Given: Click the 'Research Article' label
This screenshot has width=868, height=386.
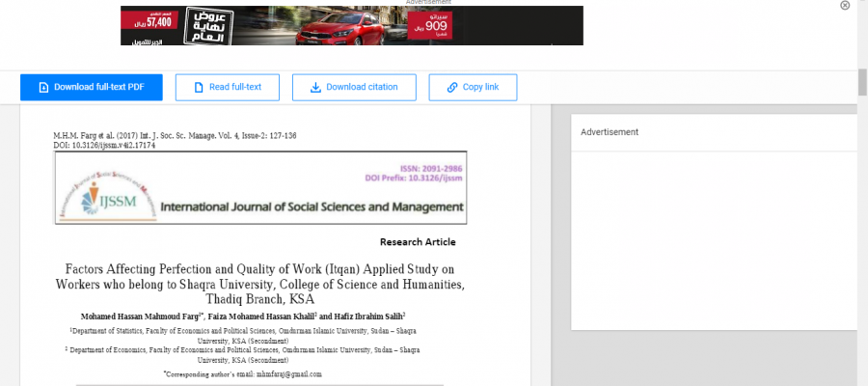Looking at the screenshot, I should point(418,242).
